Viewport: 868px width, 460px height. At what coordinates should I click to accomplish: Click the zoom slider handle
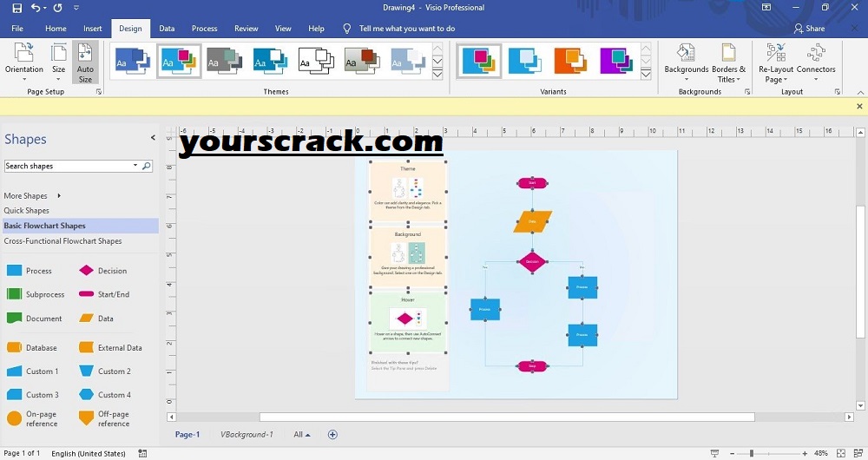tap(751, 453)
